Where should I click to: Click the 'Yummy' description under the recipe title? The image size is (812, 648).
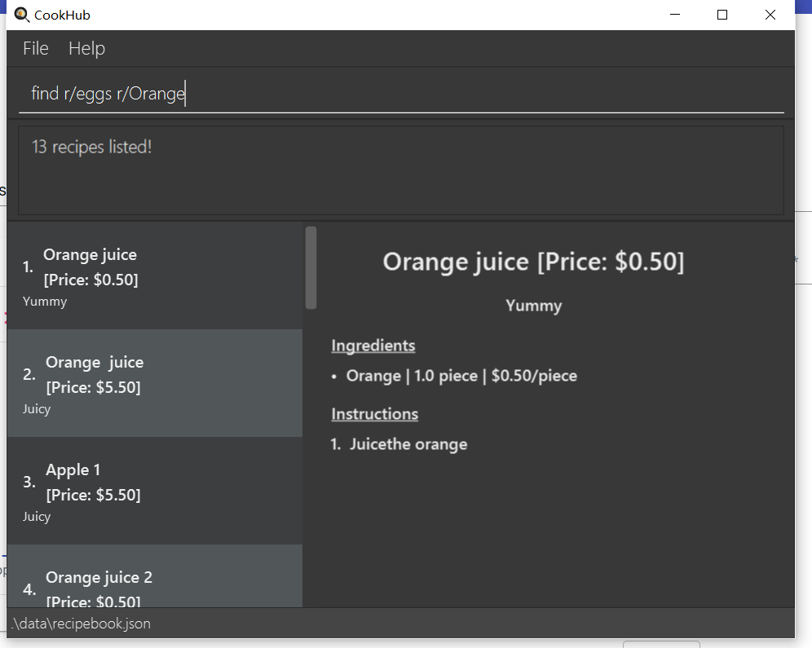533,306
